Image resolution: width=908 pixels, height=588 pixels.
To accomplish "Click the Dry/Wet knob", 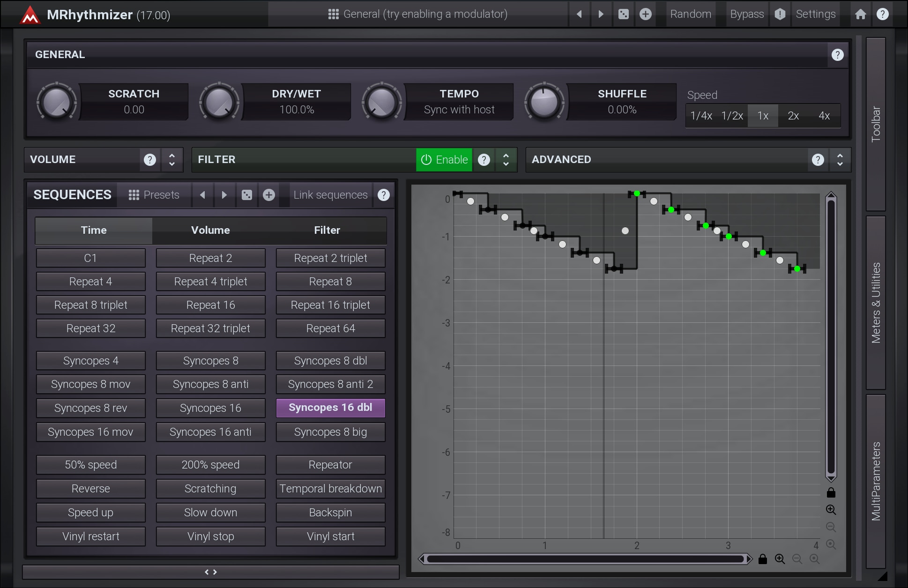I will pos(219,102).
